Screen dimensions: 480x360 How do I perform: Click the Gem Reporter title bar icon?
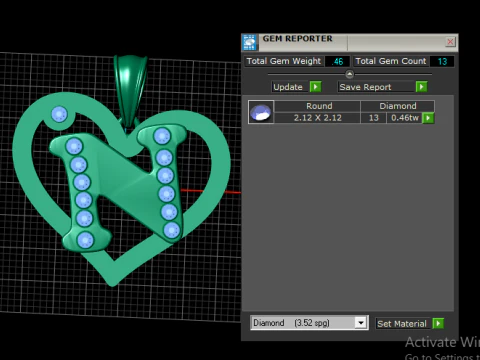pyautogui.click(x=249, y=42)
